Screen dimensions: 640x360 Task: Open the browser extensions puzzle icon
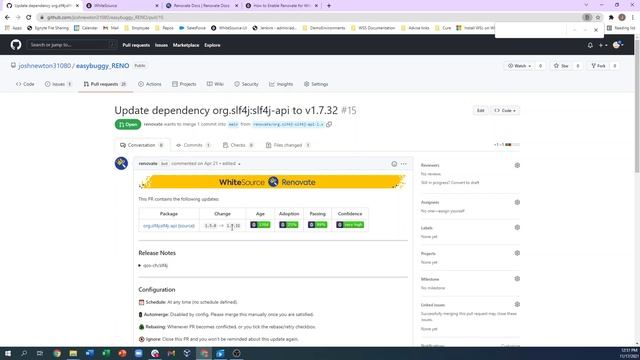pos(611,17)
